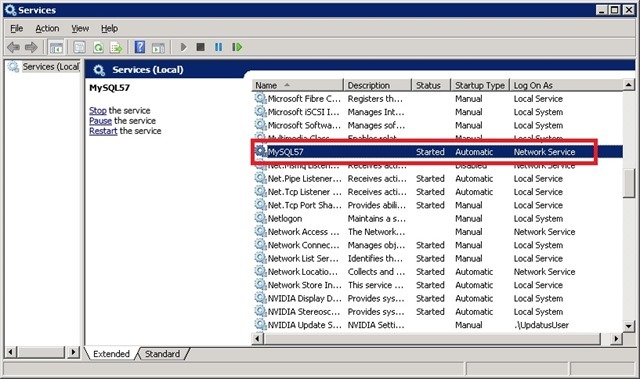The width and height of the screenshot is (640, 379).
Task: Sort by the Log On As column header
Action: tap(567, 85)
